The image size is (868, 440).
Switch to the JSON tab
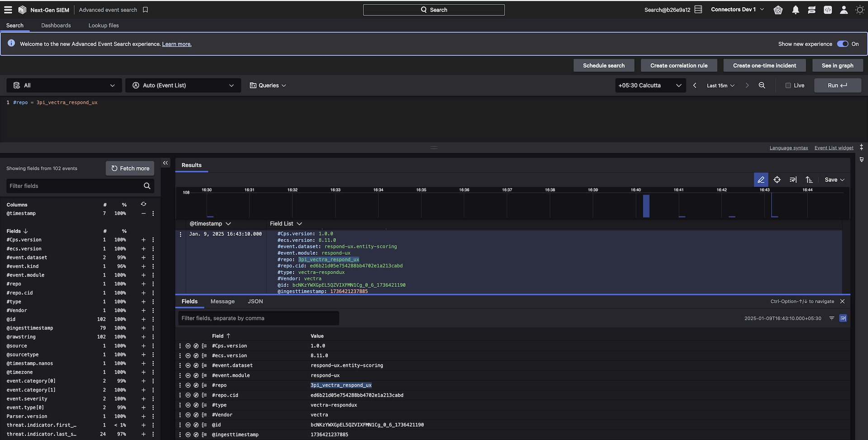pyautogui.click(x=255, y=301)
